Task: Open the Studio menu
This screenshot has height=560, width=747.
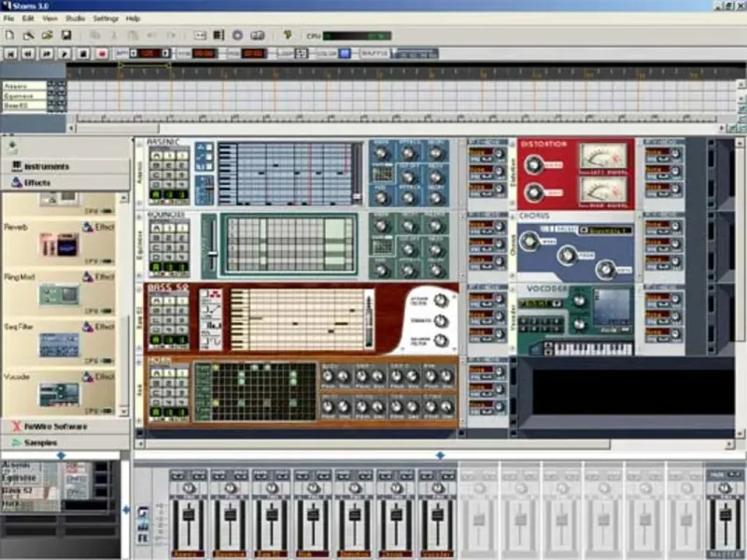Action: (76, 18)
